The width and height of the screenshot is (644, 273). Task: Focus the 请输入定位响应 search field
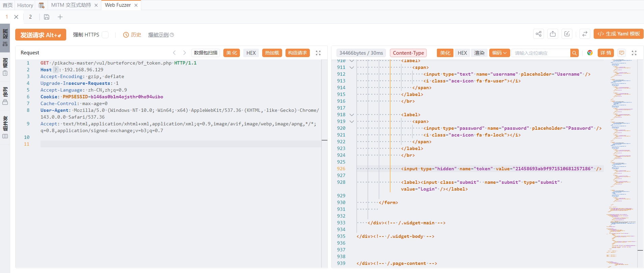pos(541,53)
